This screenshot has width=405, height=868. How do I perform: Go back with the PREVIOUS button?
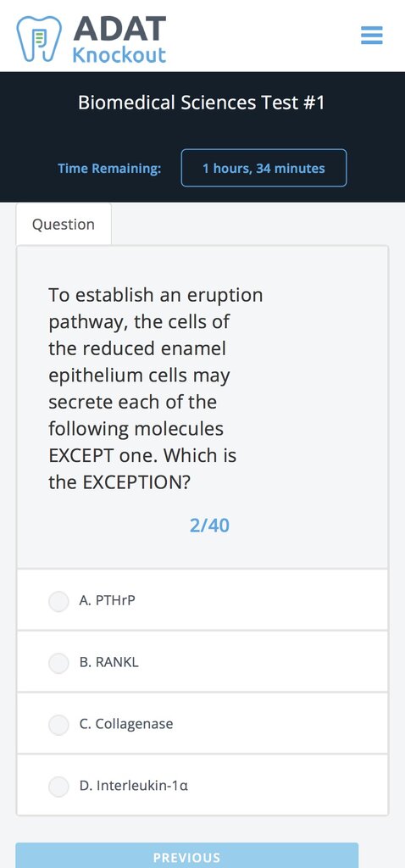click(x=187, y=856)
